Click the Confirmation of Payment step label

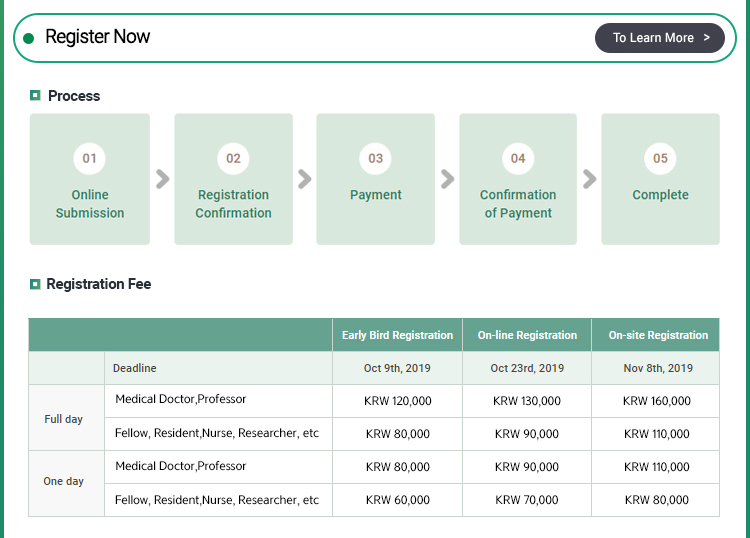click(x=518, y=204)
